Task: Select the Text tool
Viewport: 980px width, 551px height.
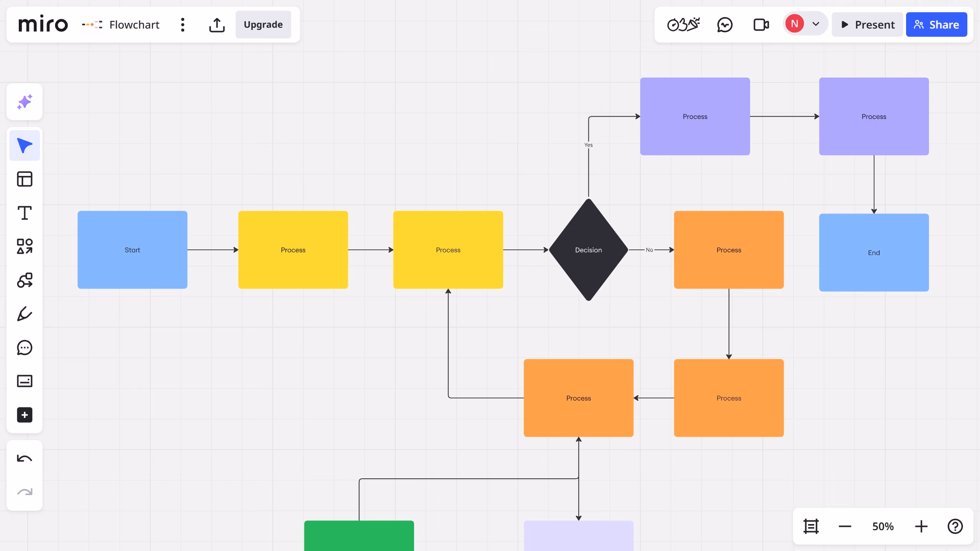Action: [x=24, y=213]
